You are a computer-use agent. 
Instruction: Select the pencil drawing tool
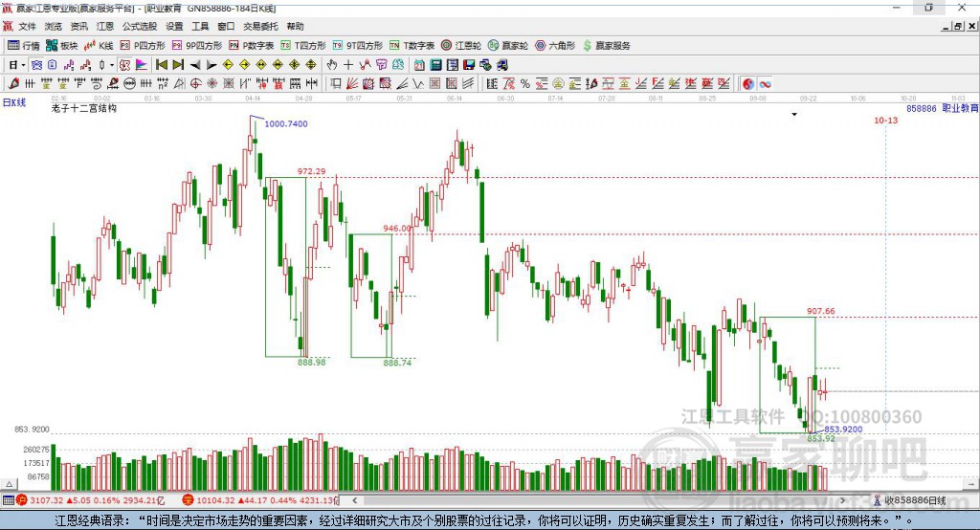click(x=13, y=83)
